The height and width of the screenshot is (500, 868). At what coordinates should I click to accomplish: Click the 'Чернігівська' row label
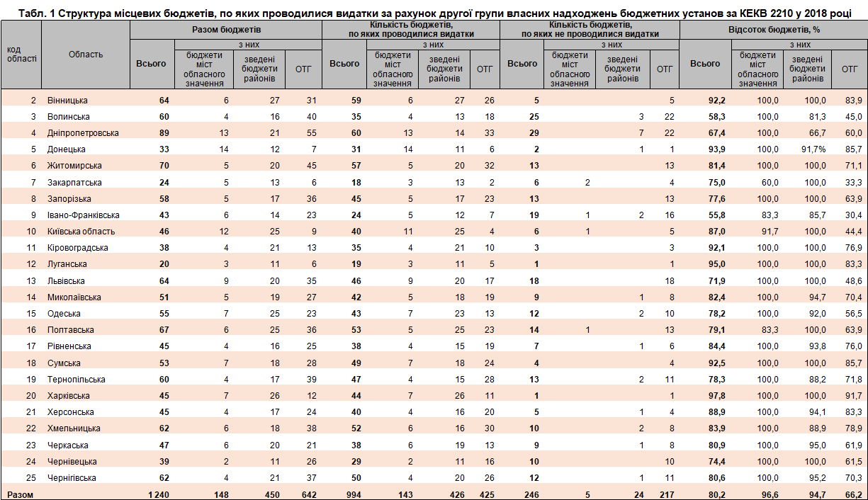coord(72,478)
